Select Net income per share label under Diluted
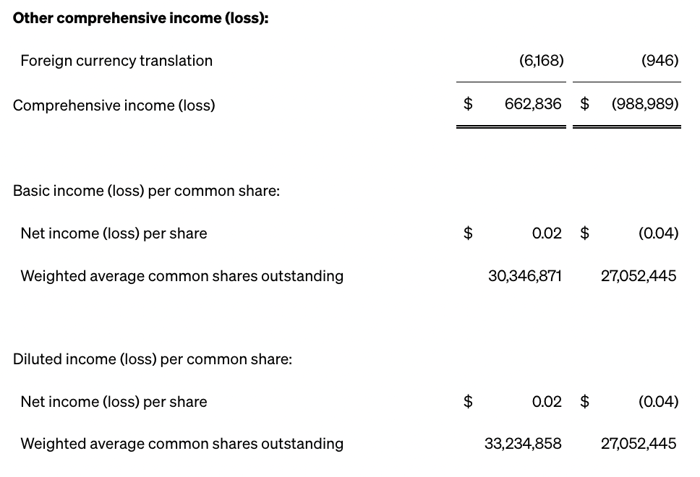The width and height of the screenshot is (700, 477). [114, 402]
